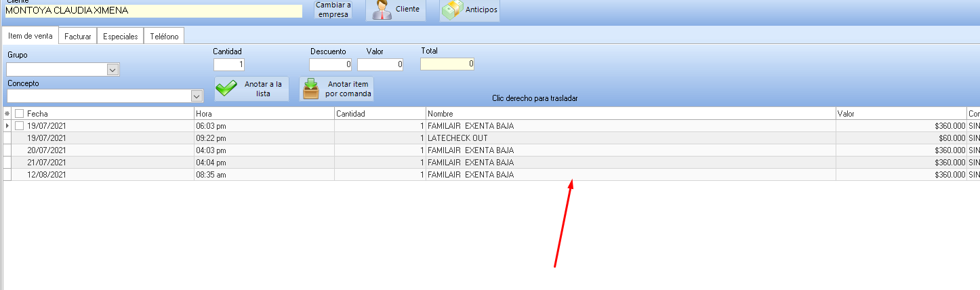Click the asterisk grid corner selector
Screen dimensions: 980x290
(x=7, y=114)
